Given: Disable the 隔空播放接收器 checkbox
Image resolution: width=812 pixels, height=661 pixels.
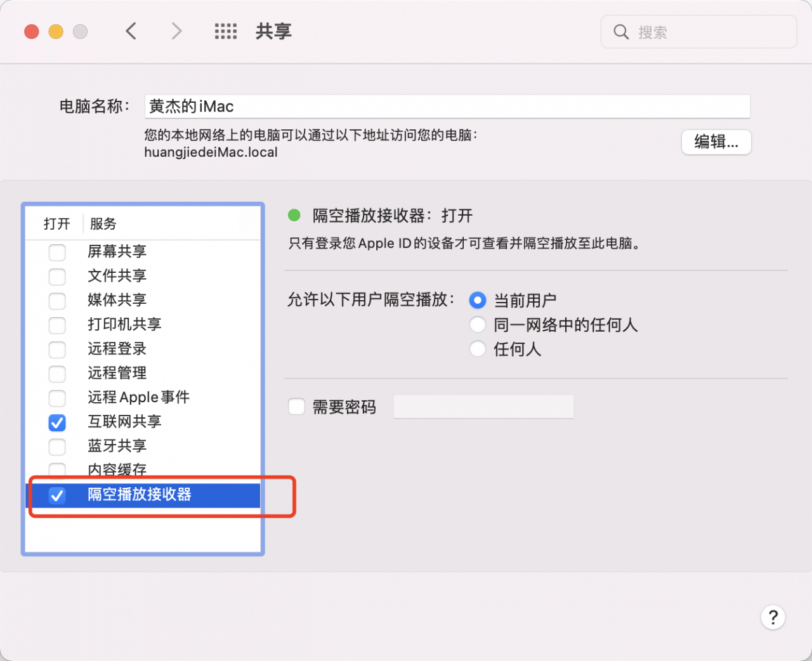Looking at the screenshot, I should 57,495.
